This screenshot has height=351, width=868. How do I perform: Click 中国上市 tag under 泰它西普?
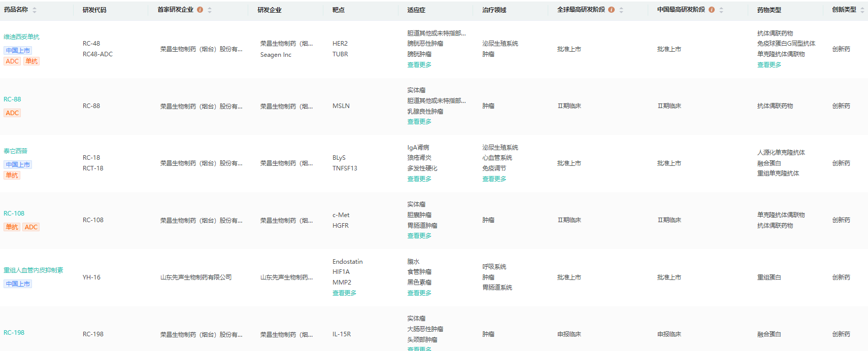pyautogui.click(x=18, y=164)
